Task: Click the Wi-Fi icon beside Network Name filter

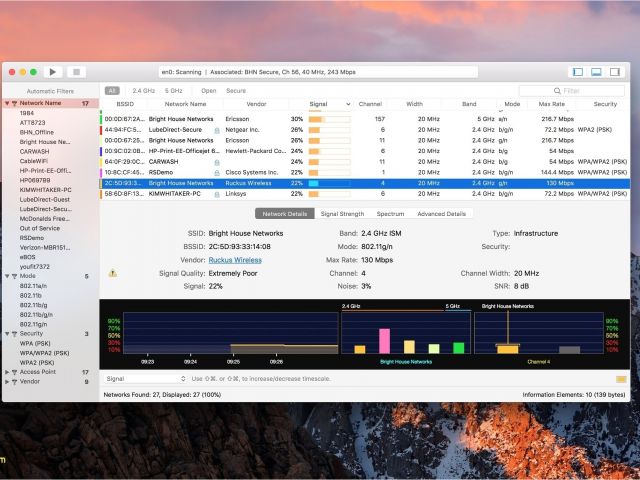Action: pos(14,103)
